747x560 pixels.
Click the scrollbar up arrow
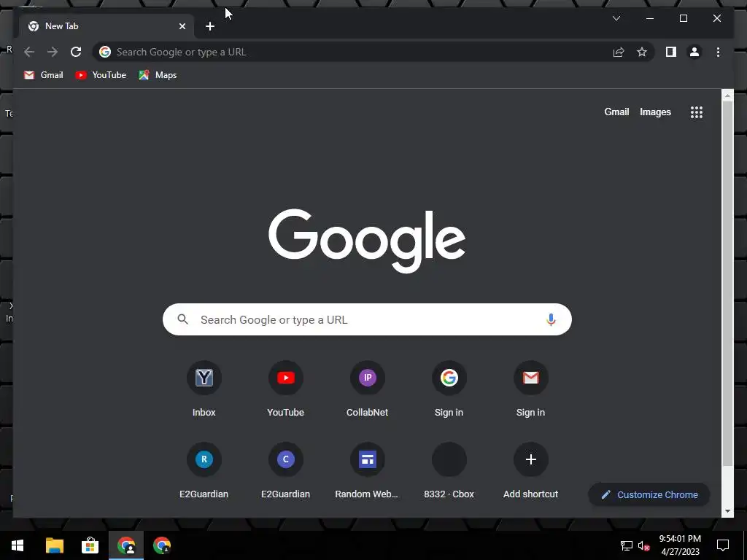pyautogui.click(x=727, y=96)
